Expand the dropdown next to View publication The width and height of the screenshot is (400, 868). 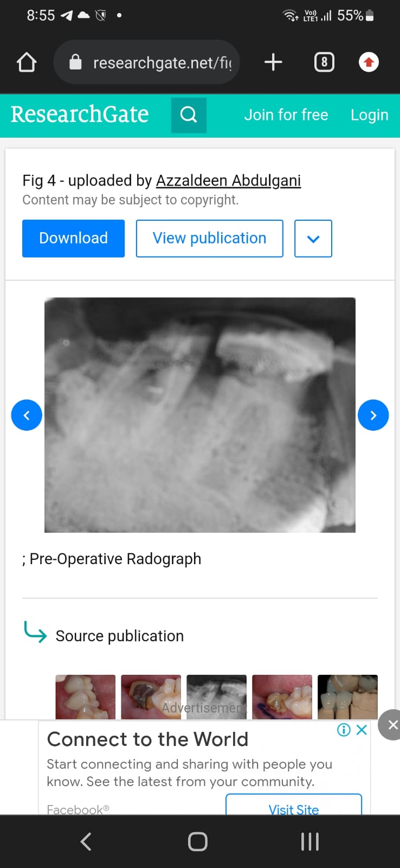tap(313, 239)
